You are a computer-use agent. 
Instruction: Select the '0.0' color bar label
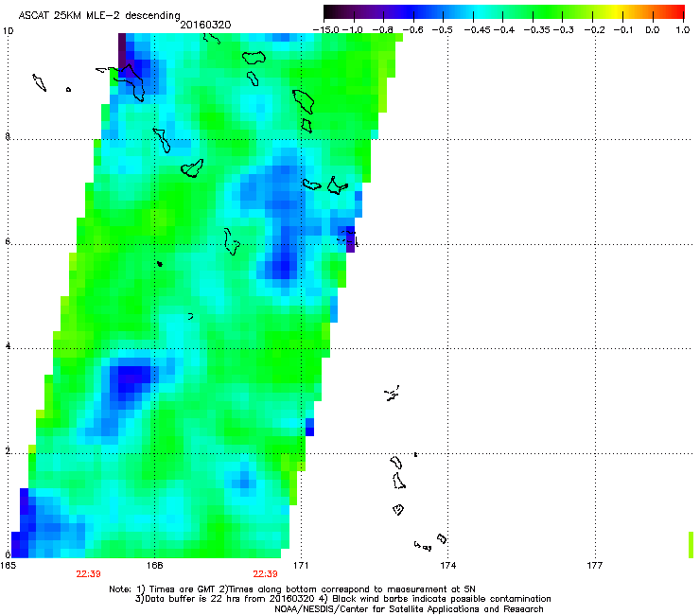click(x=653, y=30)
